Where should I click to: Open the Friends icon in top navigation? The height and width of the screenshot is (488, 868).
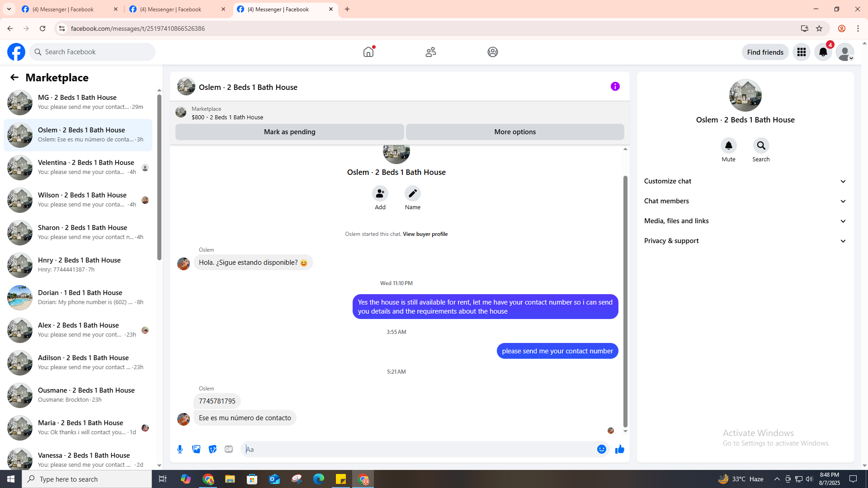[x=431, y=52]
